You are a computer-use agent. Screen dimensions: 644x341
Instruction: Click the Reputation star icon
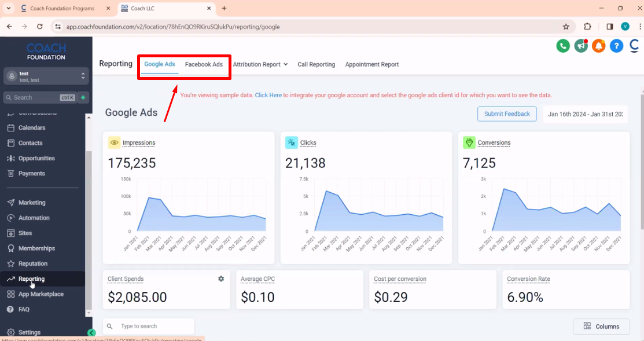pyautogui.click(x=11, y=263)
